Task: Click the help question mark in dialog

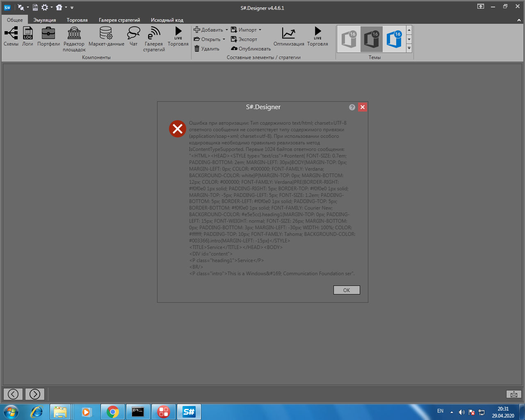Action: [x=352, y=107]
